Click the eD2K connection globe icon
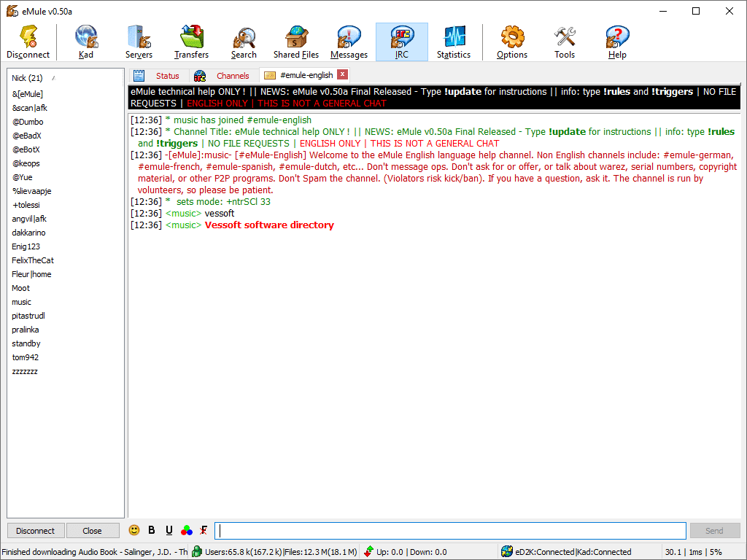Screen dimensions: 747x560 (x=507, y=551)
